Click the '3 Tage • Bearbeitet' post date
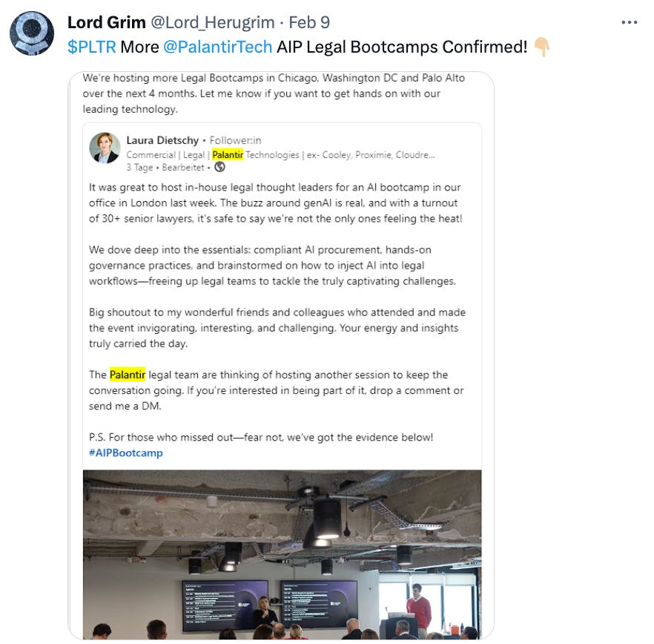Screen dimensions: 654x644 pyautogui.click(x=165, y=168)
